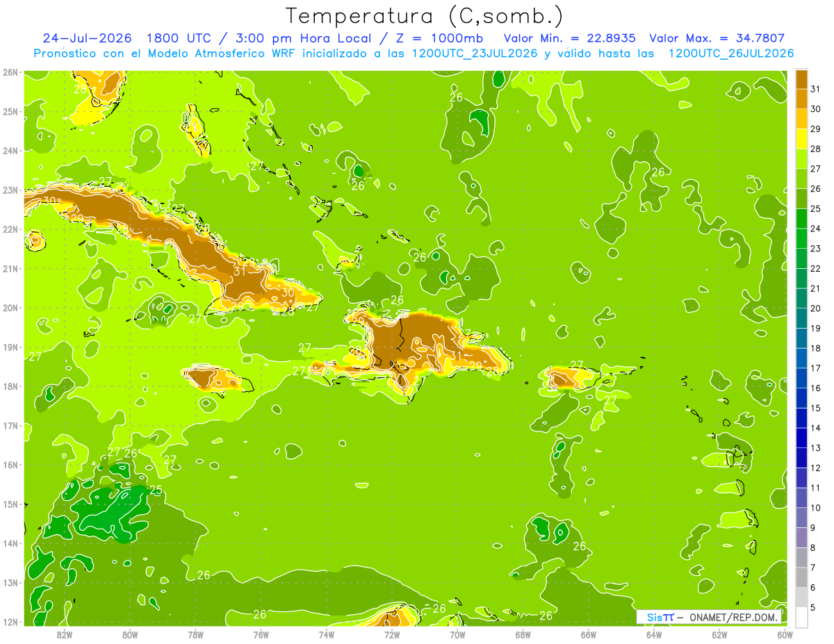Click the 62W longitude axis label
834x644 pixels.
click(x=719, y=634)
